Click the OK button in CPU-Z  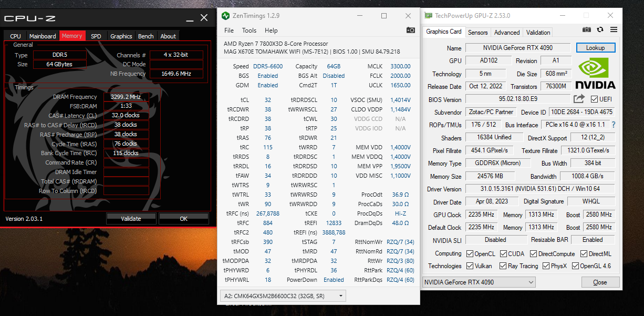point(184,219)
